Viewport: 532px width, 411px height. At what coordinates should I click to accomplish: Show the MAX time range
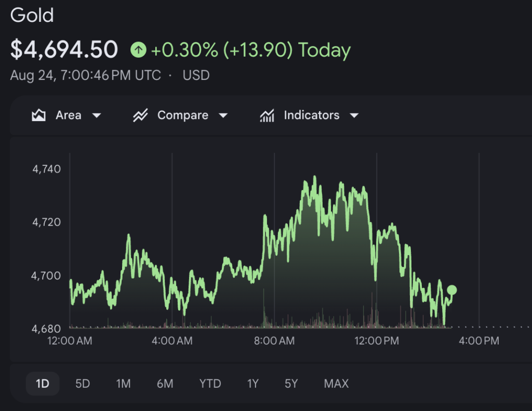tap(336, 384)
